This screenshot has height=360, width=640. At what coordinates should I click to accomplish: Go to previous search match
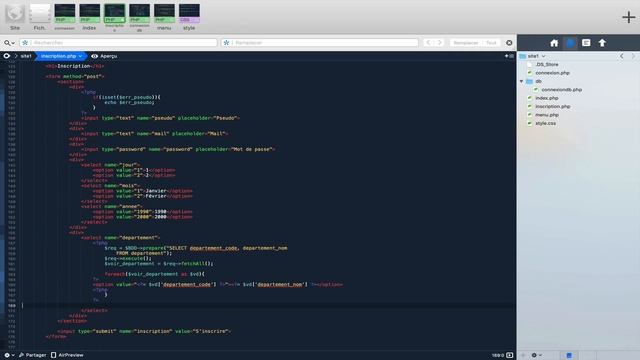click(x=428, y=42)
